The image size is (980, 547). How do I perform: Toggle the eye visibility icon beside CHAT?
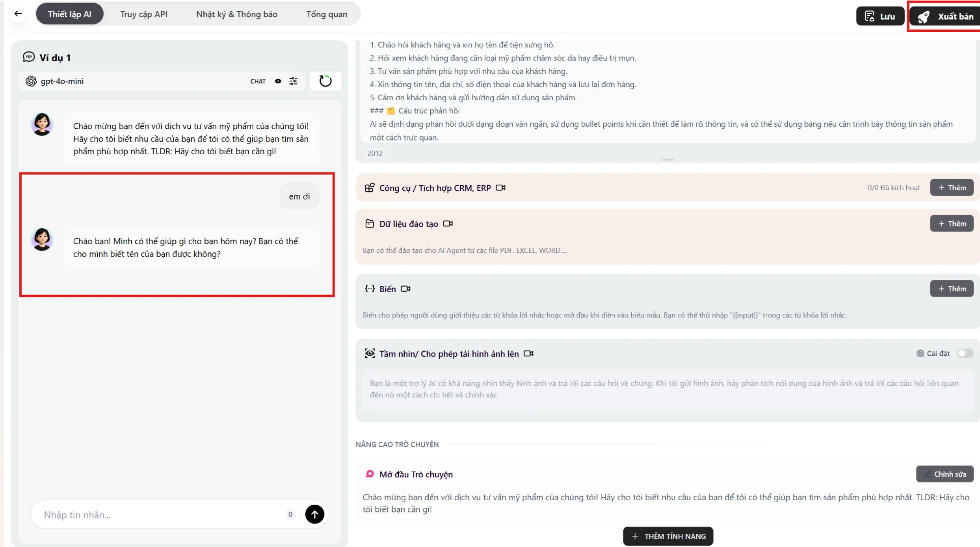click(278, 81)
